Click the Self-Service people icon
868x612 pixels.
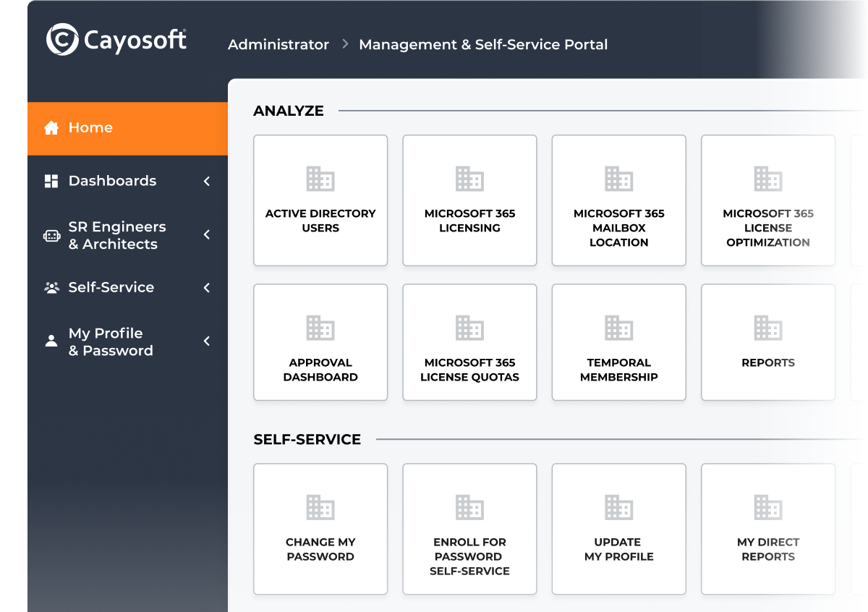coord(51,287)
